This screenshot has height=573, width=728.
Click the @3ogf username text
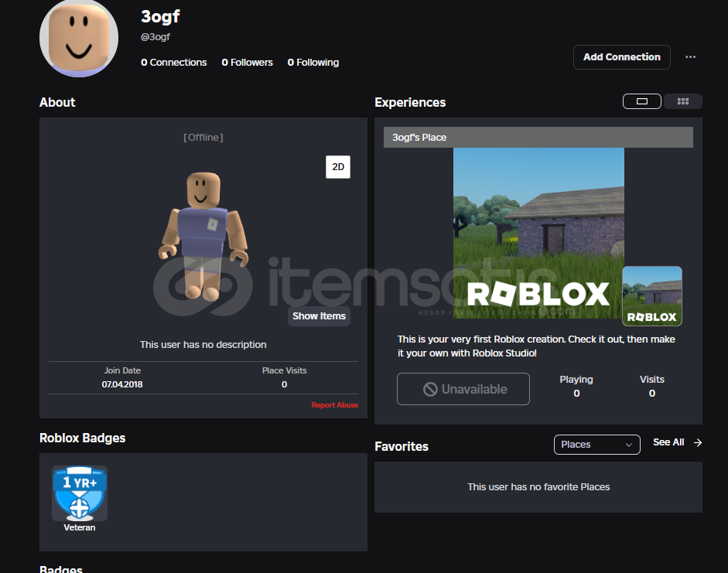[x=156, y=36]
